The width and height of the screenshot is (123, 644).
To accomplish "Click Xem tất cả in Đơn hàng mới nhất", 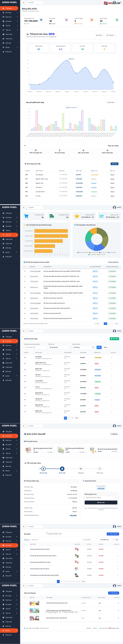I will tap(114, 164).
